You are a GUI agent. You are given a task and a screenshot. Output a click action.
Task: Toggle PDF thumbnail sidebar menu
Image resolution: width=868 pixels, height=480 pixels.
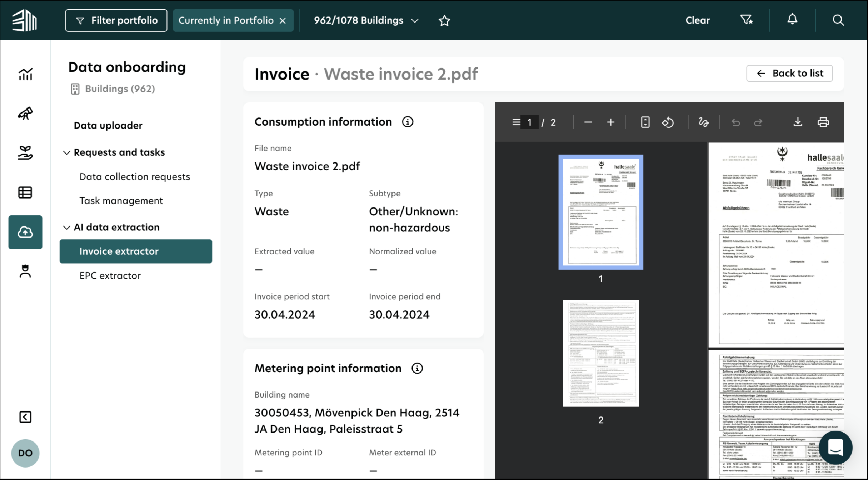coord(516,122)
